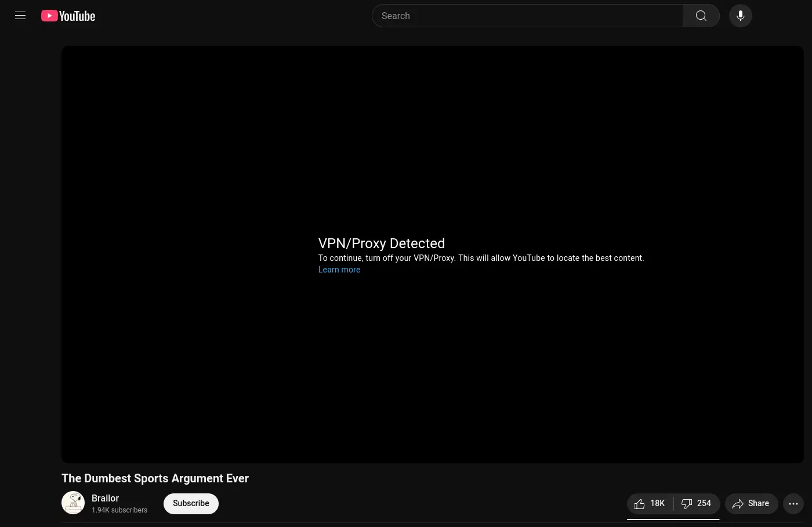
Task: Click the like ratio bar under rating buttons
Action: [x=673, y=519]
